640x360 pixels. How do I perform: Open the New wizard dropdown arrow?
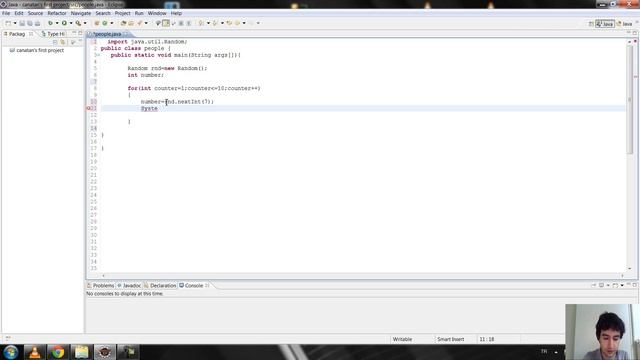click(15, 23)
